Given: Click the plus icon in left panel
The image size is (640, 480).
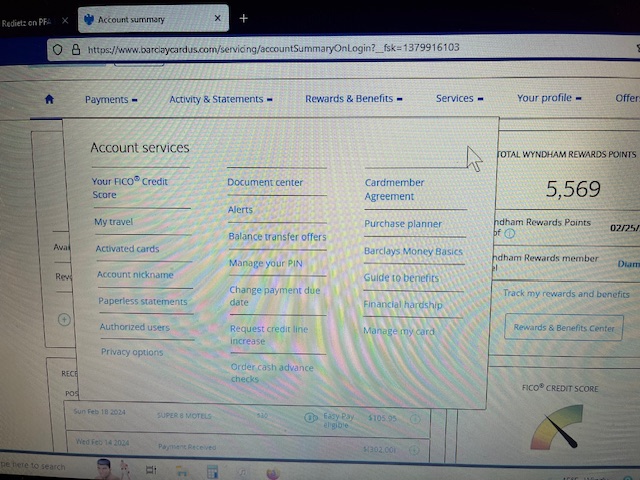Looking at the screenshot, I should click(x=64, y=319).
